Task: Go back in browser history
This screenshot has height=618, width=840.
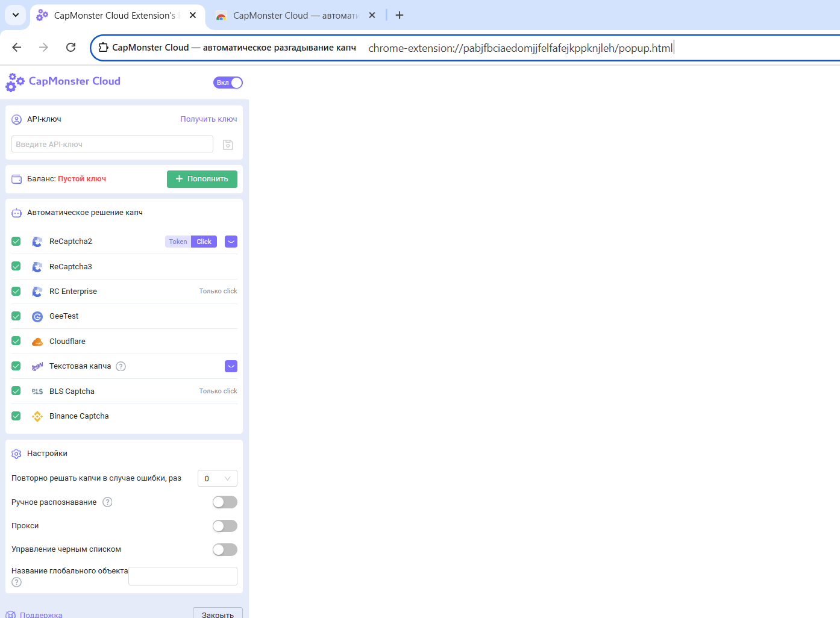Action: [x=17, y=47]
